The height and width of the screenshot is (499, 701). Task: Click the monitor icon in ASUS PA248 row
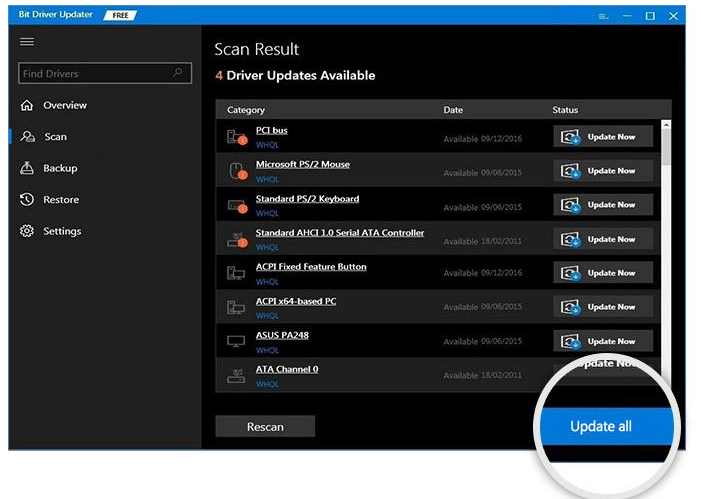click(x=236, y=341)
